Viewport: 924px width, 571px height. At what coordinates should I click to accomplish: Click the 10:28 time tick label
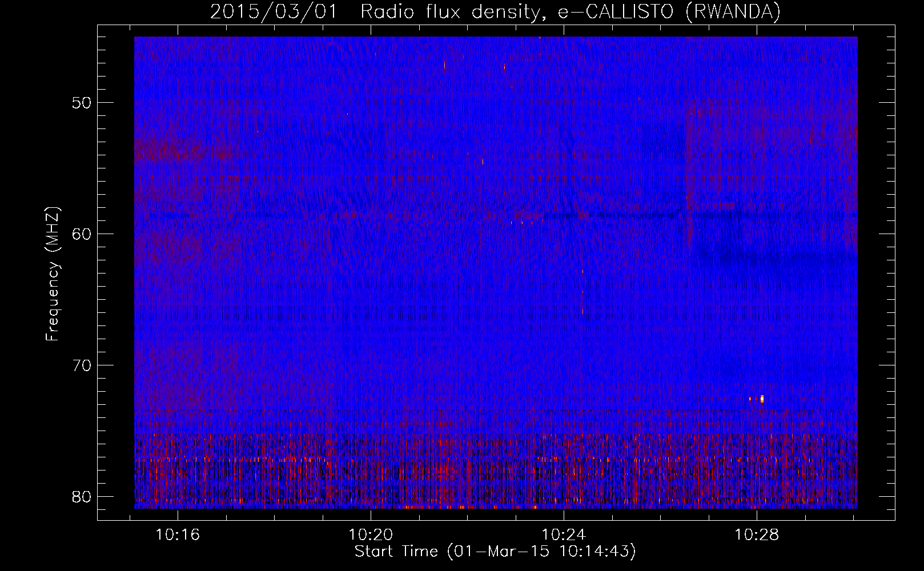click(x=757, y=535)
